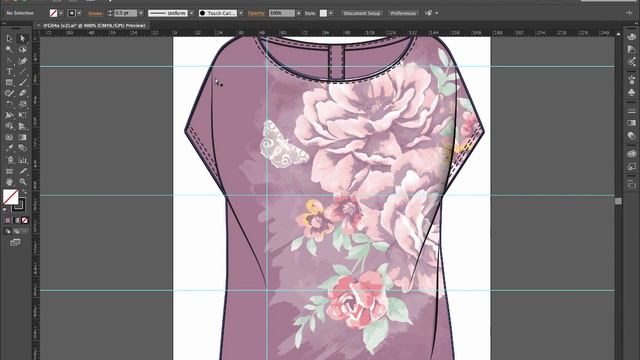Set paint mode to Gradient

[x=16, y=220]
